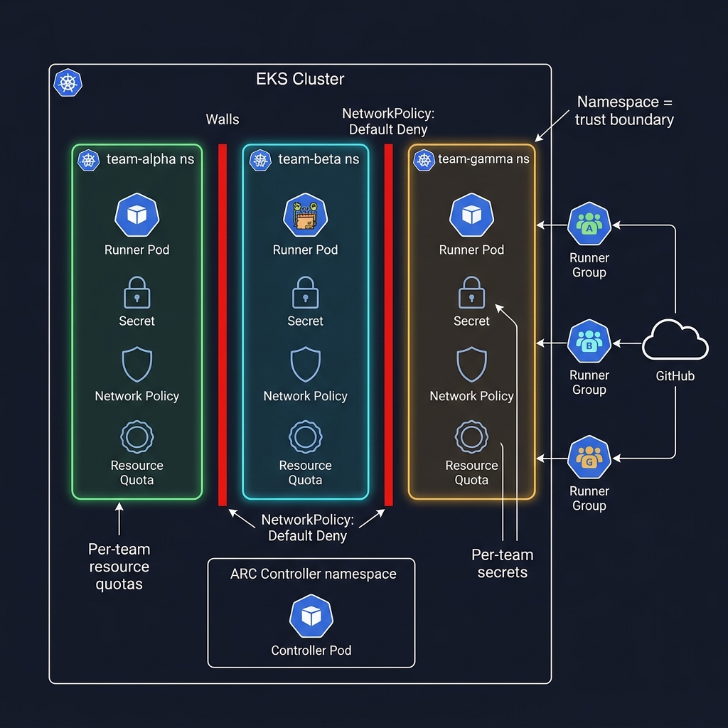The height and width of the screenshot is (728, 728).
Task: Click 'Network Policy' text in team-alpha
Action: [x=137, y=396]
